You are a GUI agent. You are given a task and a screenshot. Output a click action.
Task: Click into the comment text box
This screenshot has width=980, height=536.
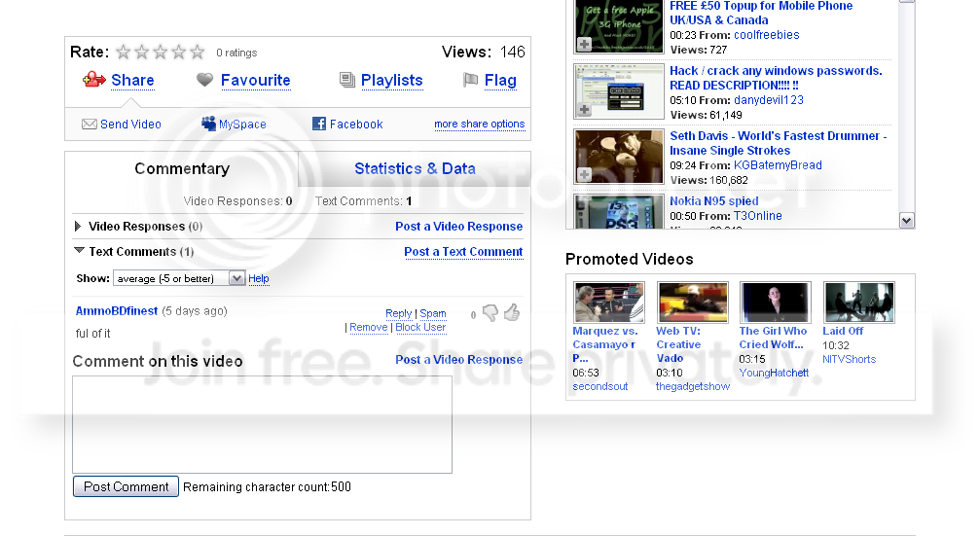point(262,424)
